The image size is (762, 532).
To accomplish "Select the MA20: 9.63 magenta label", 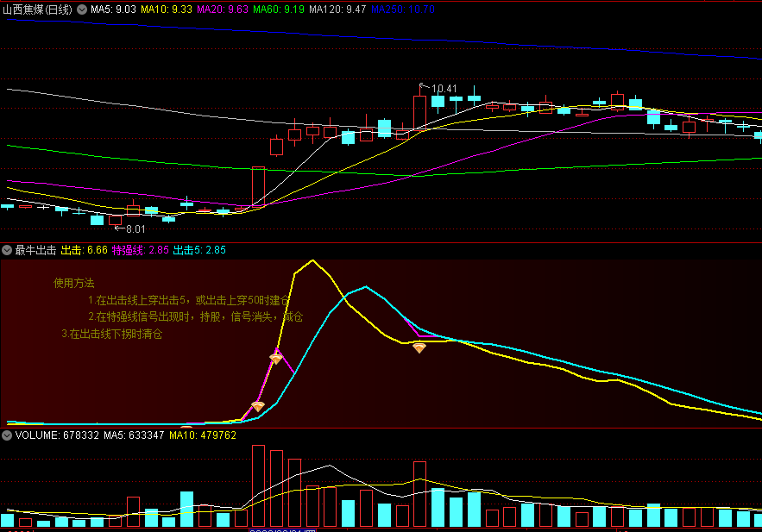I will (223, 9).
